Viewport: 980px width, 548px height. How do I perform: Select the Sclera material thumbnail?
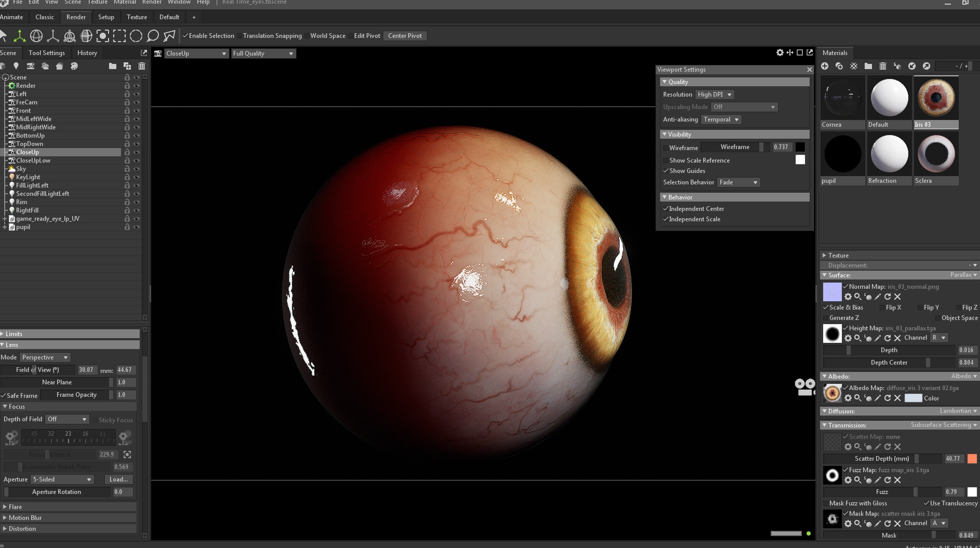click(x=936, y=154)
